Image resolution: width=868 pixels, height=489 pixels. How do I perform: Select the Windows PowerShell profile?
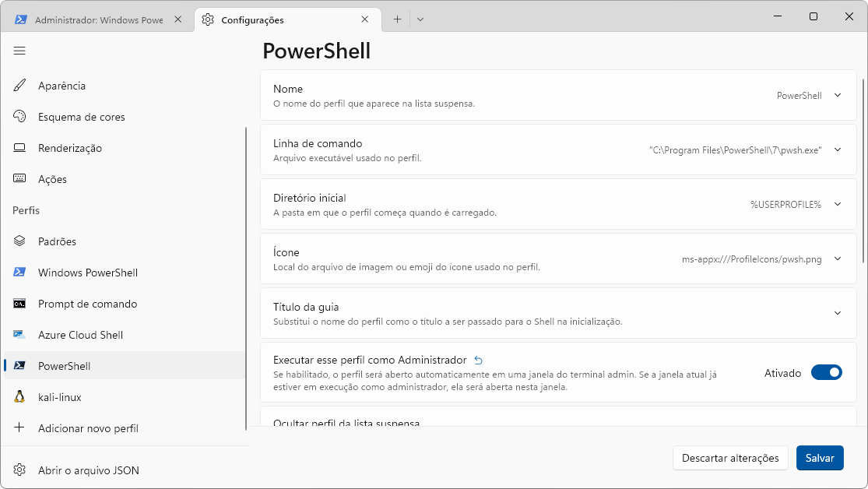point(87,273)
